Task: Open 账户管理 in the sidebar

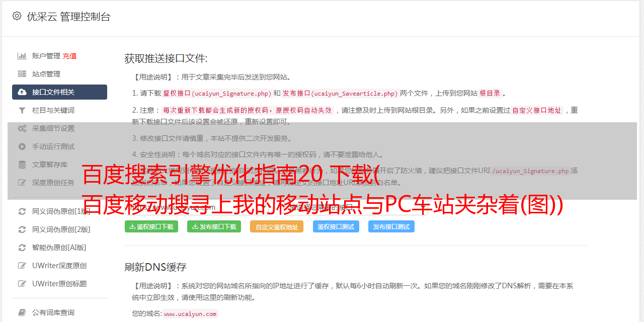Action: pyautogui.click(x=46, y=56)
